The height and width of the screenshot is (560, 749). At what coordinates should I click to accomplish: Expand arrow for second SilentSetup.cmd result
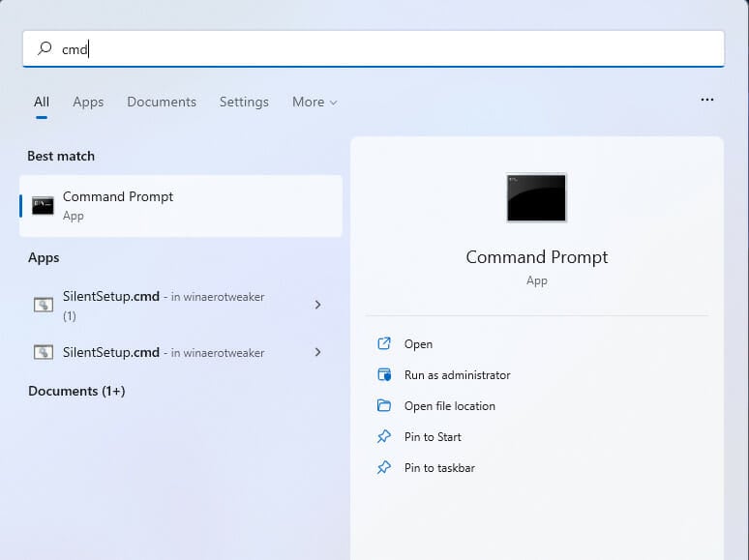point(318,352)
